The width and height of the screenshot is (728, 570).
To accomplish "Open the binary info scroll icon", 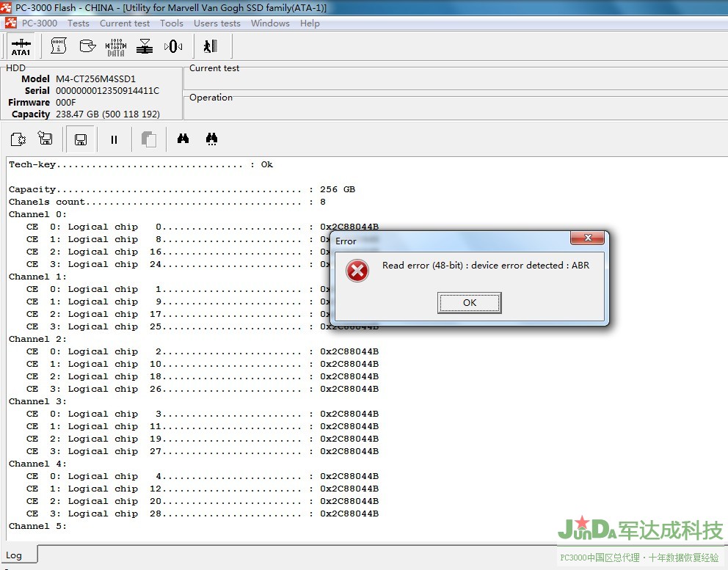I will (59, 46).
